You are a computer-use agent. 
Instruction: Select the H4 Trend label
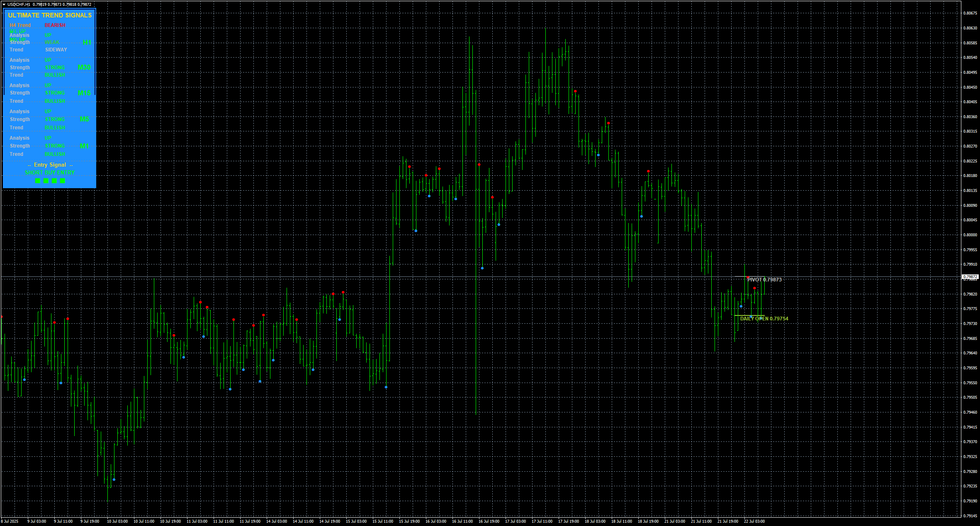click(20, 25)
